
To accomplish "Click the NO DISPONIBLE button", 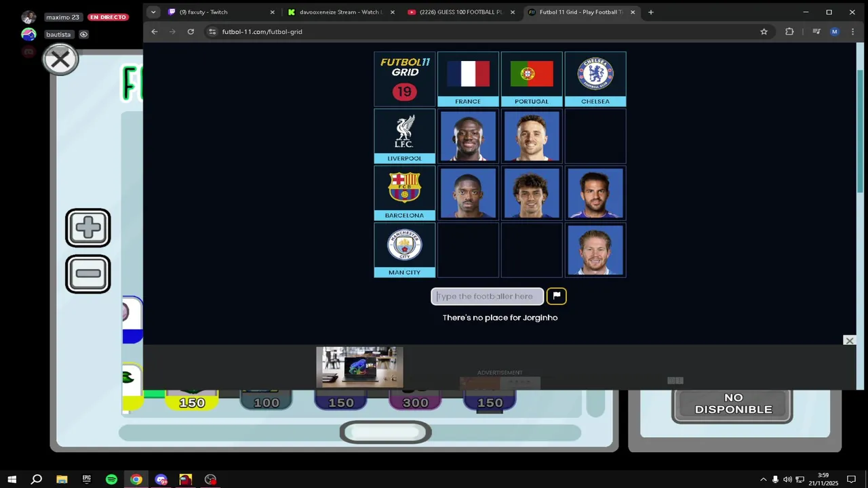I will (x=732, y=404).
